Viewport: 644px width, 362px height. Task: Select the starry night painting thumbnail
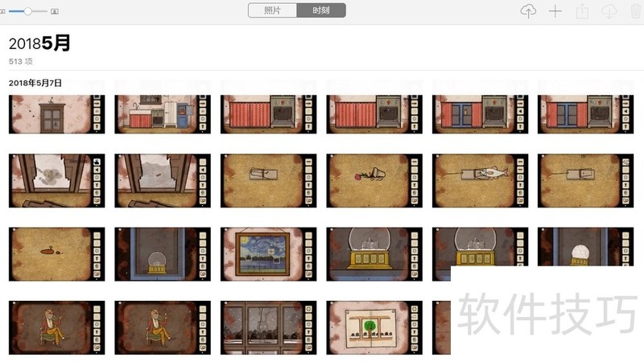click(268, 254)
